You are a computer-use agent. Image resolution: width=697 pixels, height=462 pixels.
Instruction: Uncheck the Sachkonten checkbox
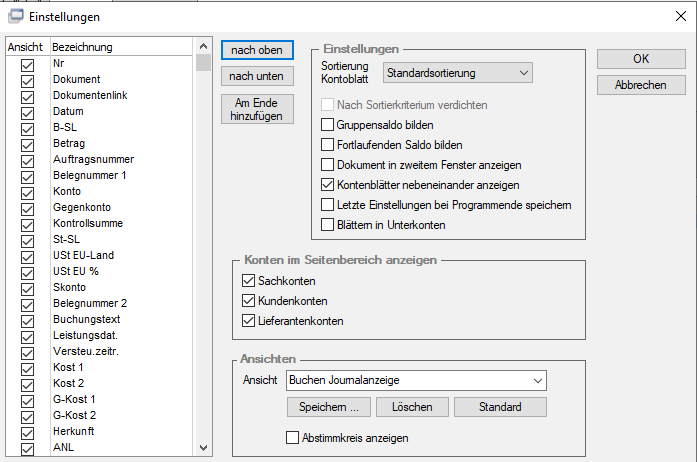click(x=248, y=281)
